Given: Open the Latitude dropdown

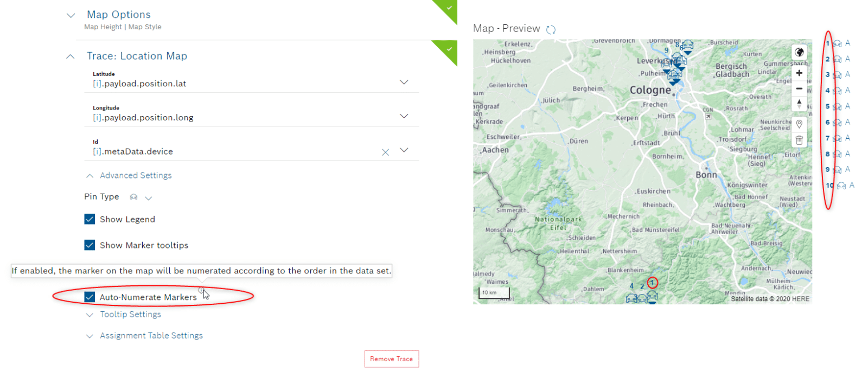Looking at the screenshot, I should pyautogui.click(x=404, y=82).
